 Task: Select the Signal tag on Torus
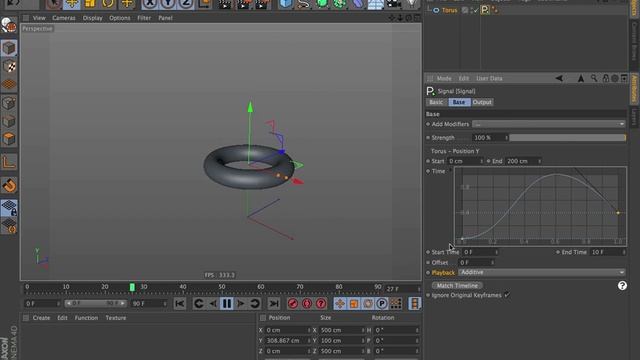[484, 10]
